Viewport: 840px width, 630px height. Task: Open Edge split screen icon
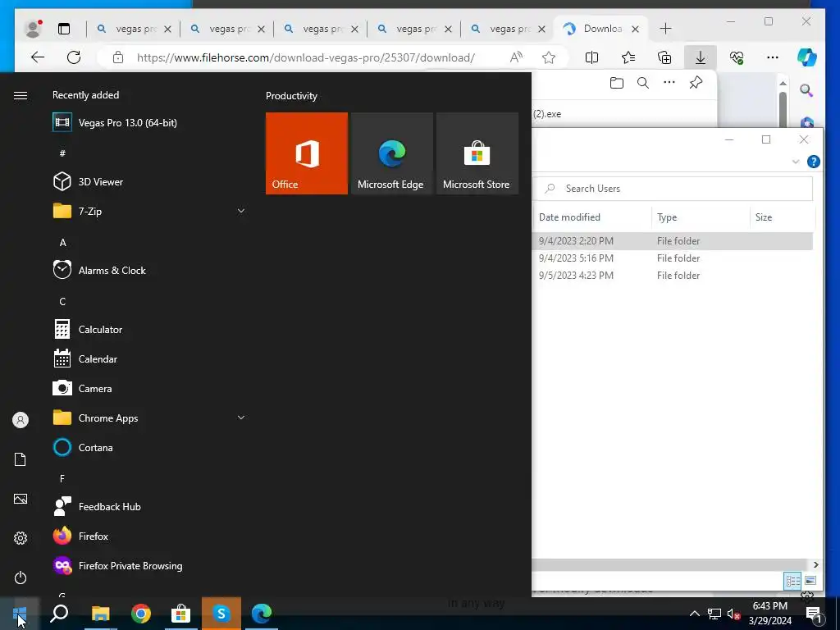point(591,57)
